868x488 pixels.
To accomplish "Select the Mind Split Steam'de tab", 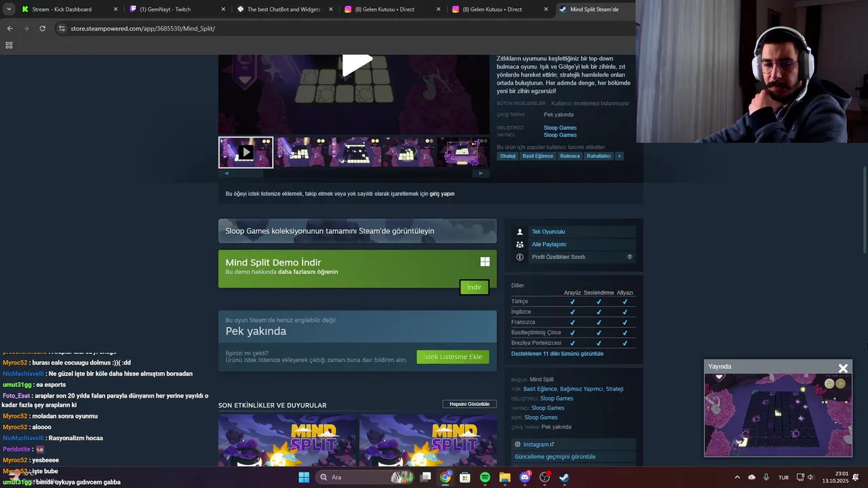I will pyautogui.click(x=594, y=9).
